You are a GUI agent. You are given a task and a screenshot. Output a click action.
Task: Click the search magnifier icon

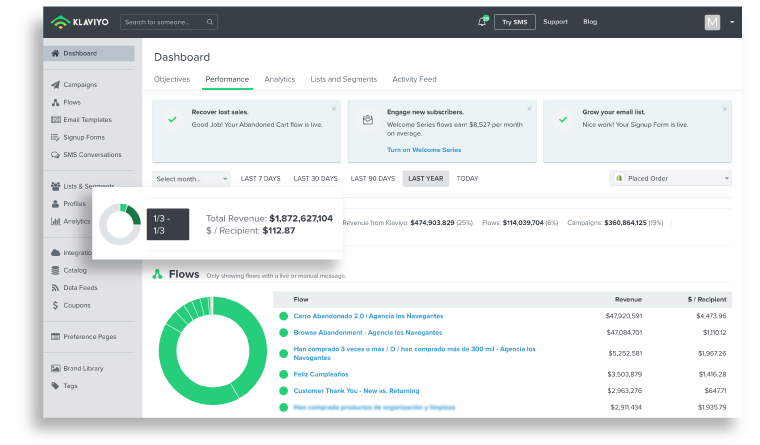coord(210,22)
